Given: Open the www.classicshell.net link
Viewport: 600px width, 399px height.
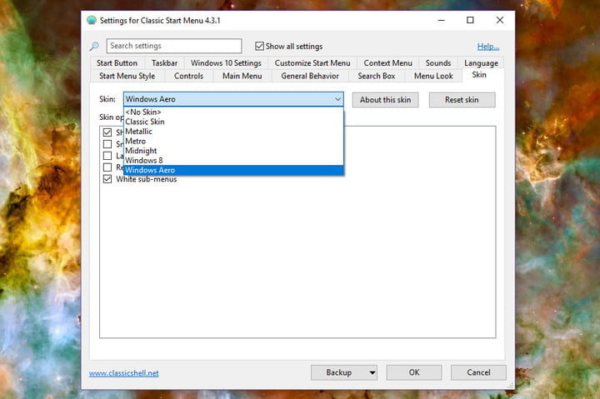Looking at the screenshot, I should pos(124,373).
